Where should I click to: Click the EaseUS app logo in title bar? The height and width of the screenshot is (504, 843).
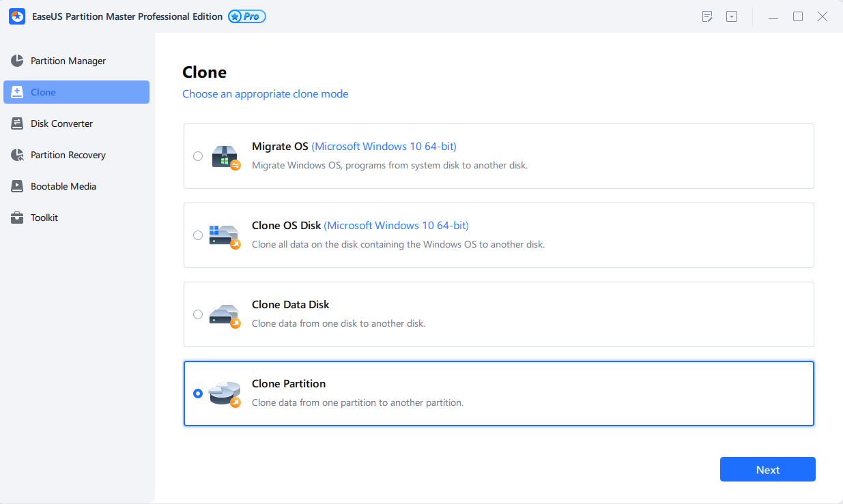pyautogui.click(x=17, y=16)
